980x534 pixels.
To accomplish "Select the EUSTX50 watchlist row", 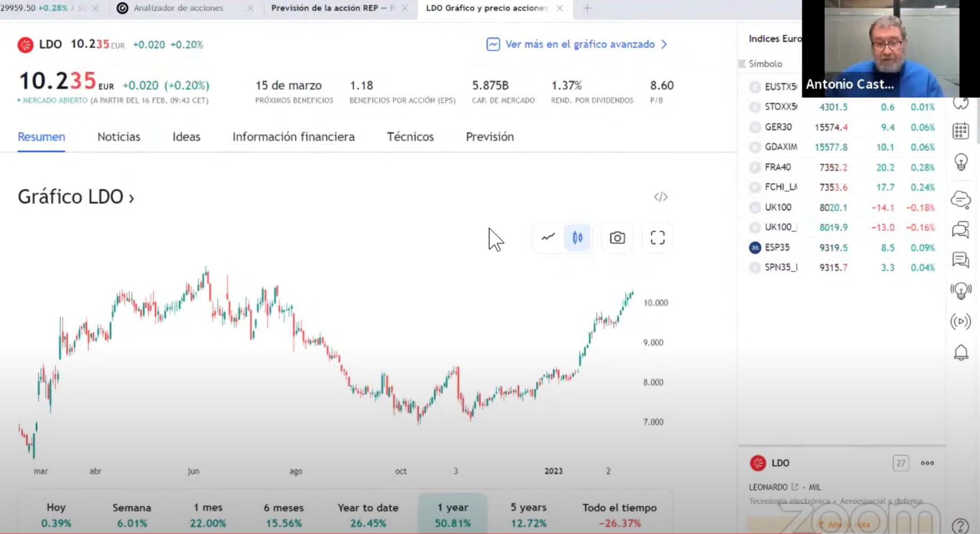I will 773,87.
